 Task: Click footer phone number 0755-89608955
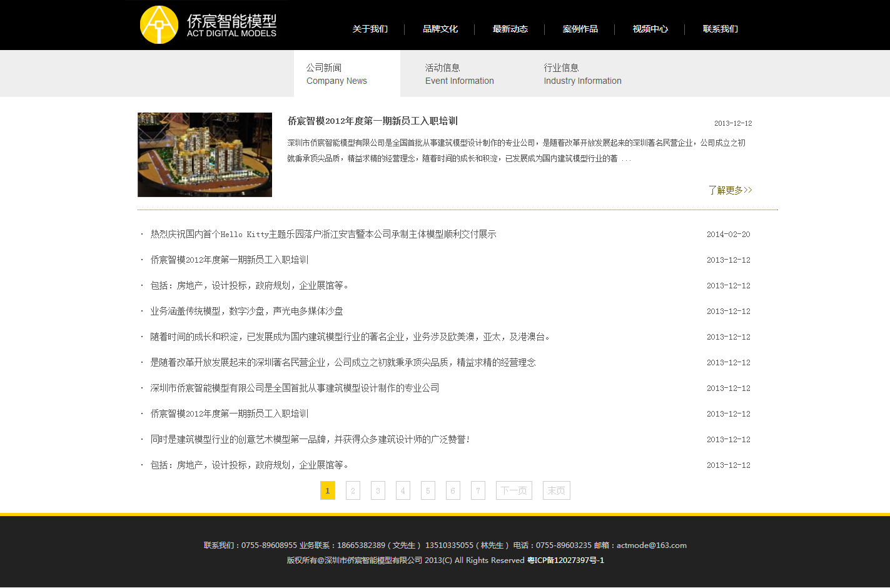(x=269, y=545)
